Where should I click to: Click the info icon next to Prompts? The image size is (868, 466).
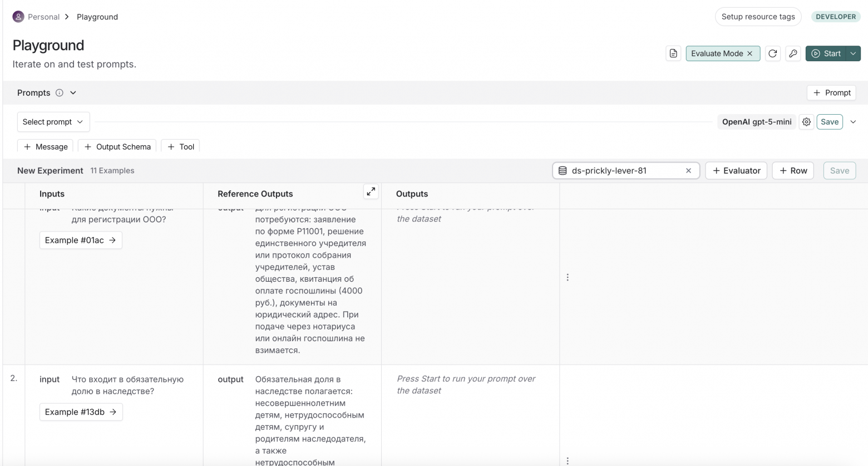point(60,93)
